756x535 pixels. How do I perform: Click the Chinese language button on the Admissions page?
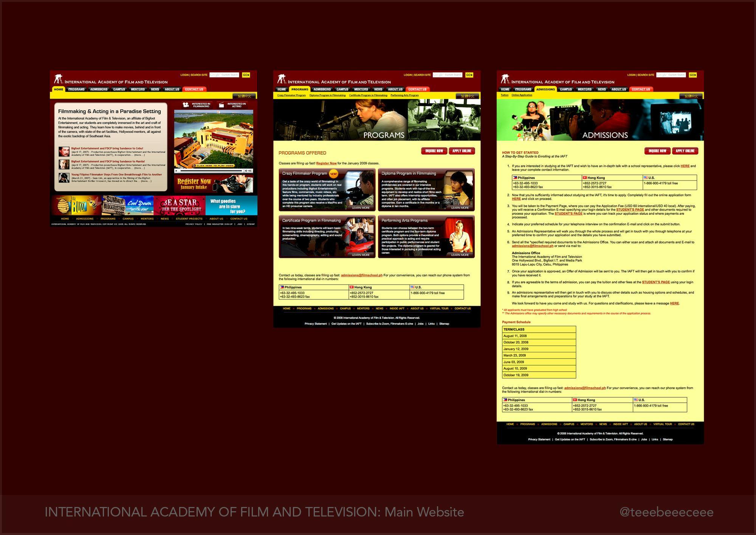pyautogui.click(x=691, y=96)
